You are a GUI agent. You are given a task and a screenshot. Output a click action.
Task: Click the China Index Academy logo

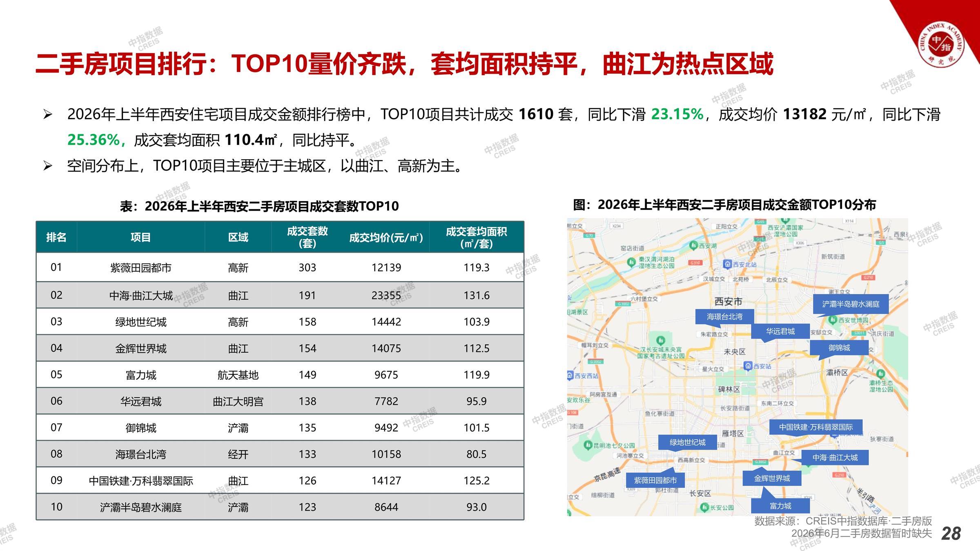(x=940, y=45)
